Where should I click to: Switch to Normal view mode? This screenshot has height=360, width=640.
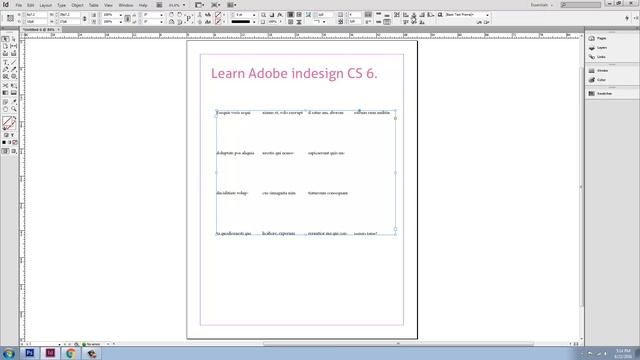(x=5, y=151)
